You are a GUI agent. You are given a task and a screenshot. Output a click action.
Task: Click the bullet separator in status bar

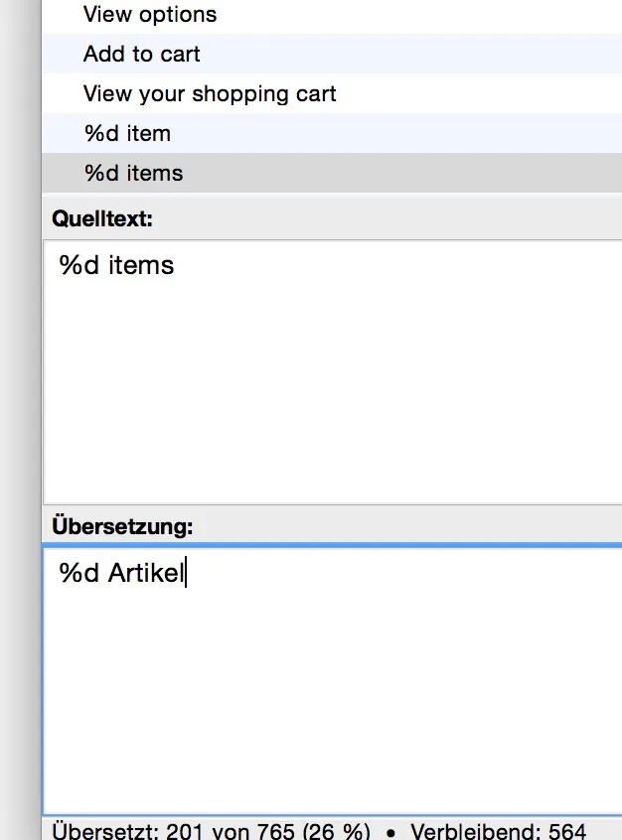390,834
